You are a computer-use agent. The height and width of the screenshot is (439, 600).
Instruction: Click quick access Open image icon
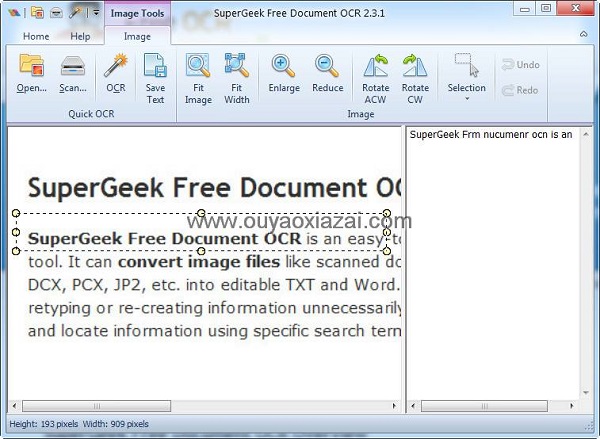coord(37,13)
